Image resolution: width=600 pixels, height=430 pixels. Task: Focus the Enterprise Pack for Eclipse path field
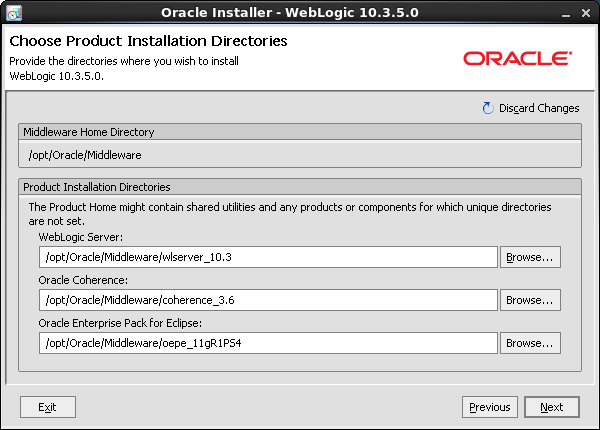point(268,343)
